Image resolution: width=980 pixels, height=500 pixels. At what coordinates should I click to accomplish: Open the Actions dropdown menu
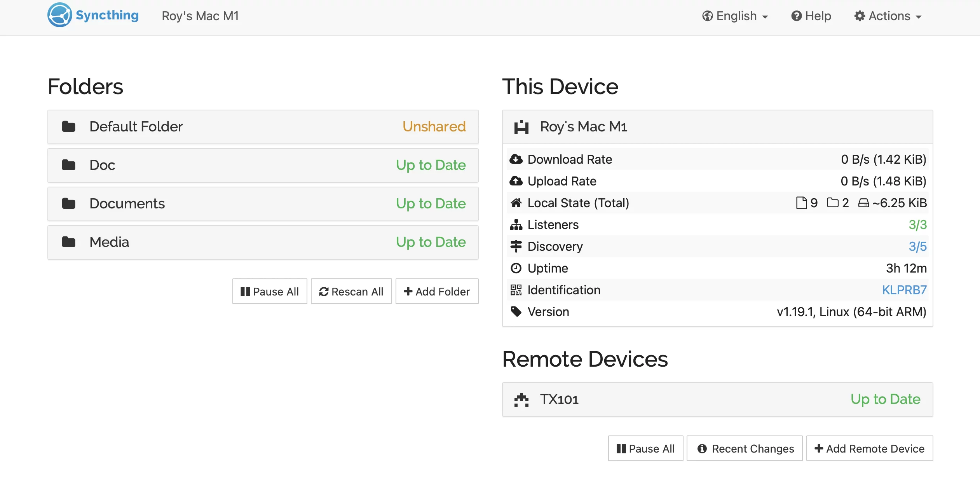pyautogui.click(x=888, y=16)
